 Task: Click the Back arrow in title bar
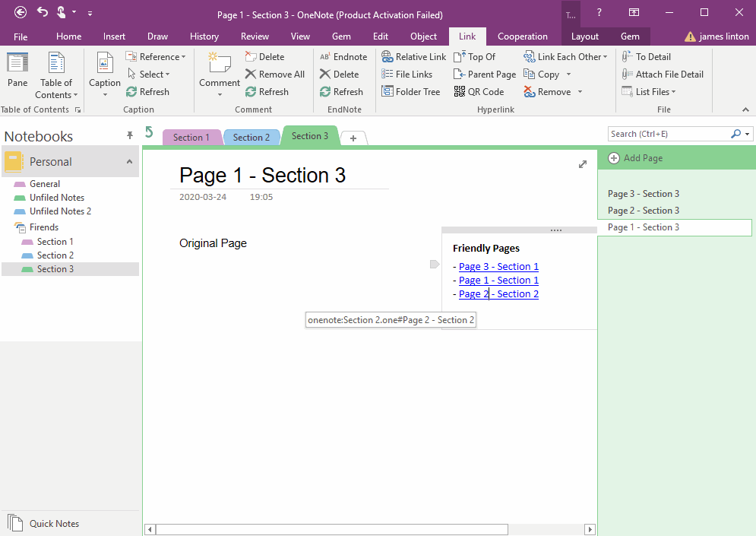pos(21,12)
